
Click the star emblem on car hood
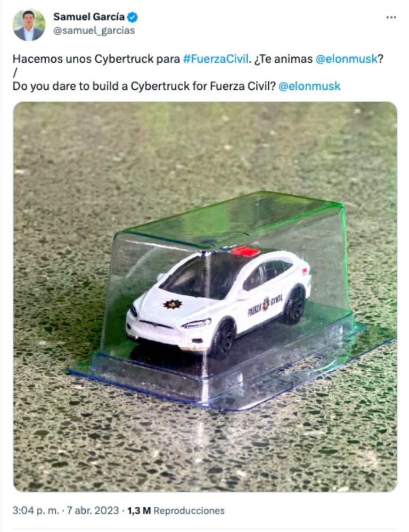pos(173,304)
